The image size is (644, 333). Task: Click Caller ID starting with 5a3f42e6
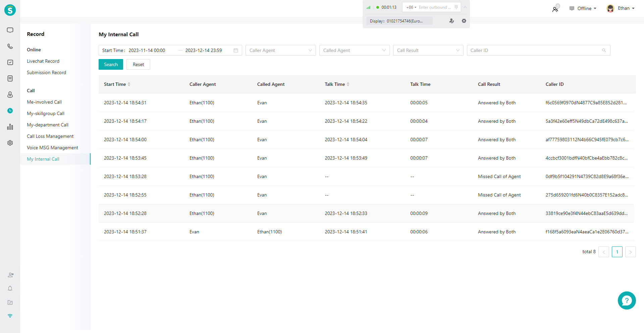(x=587, y=121)
